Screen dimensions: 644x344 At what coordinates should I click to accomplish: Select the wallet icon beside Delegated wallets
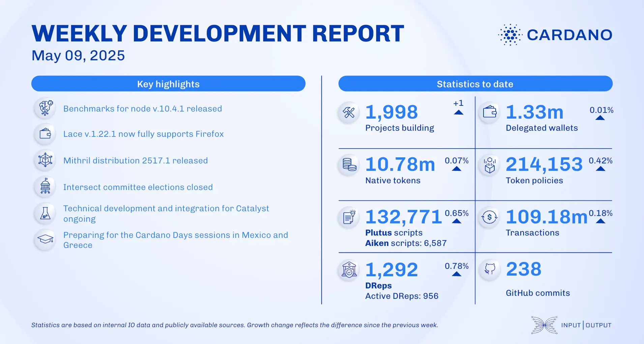(x=490, y=113)
